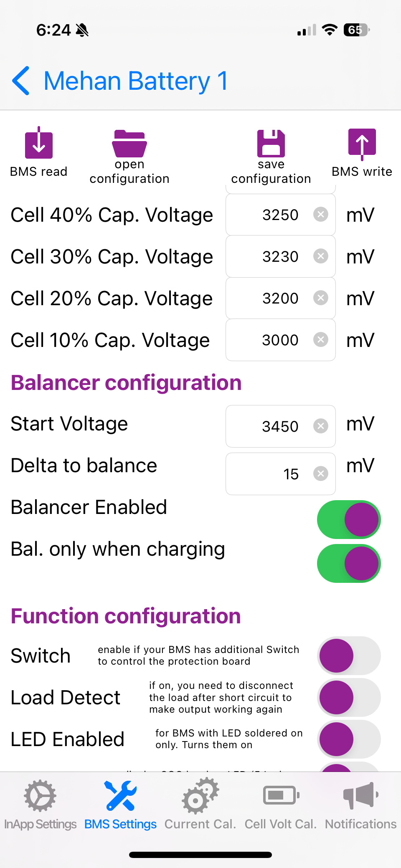
Task: Clear the Delta to balance value
Action: click(320, 474)
